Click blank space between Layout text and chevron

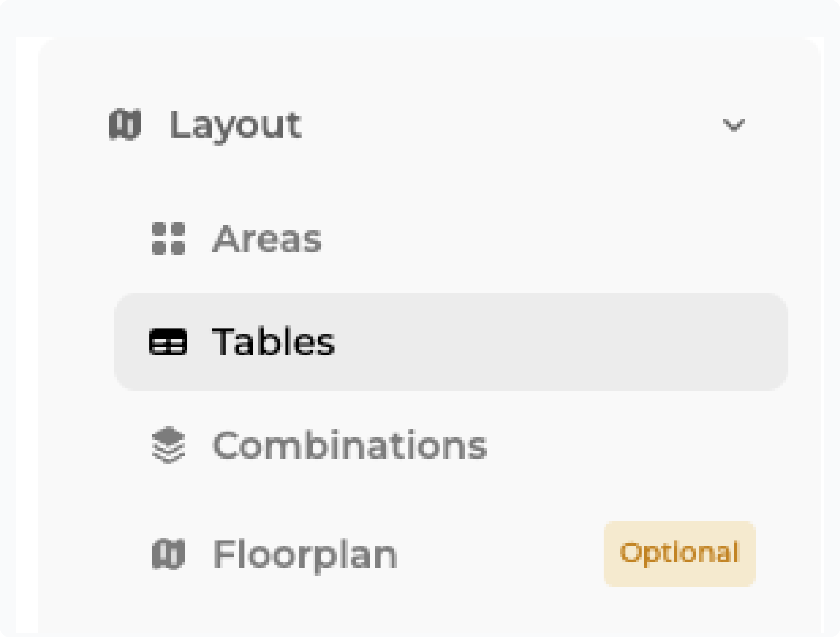click(500, 124)
